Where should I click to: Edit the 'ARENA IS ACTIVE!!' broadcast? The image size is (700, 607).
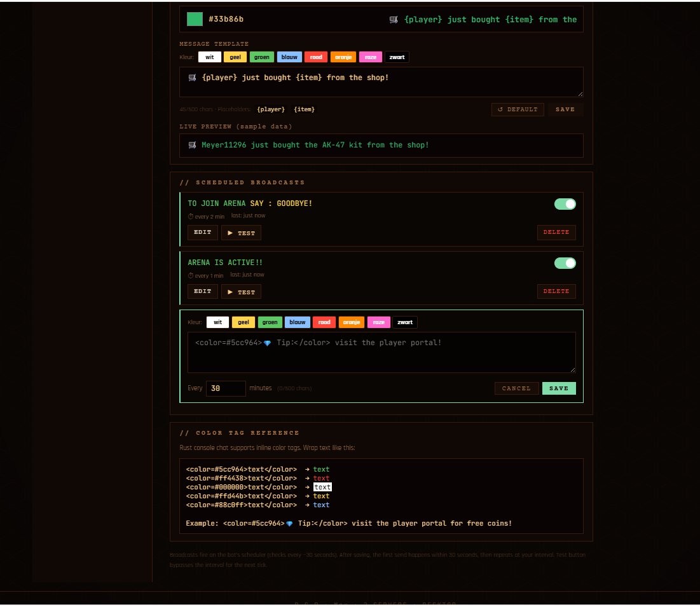point(203,292)
